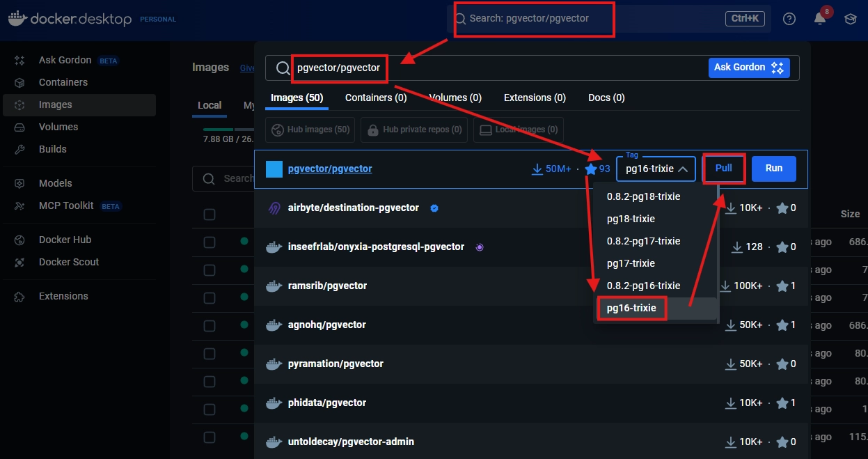The height and width of the screenshot is (459, 868).
Task: Open notifications bell icon
Action: pos(820,19)
